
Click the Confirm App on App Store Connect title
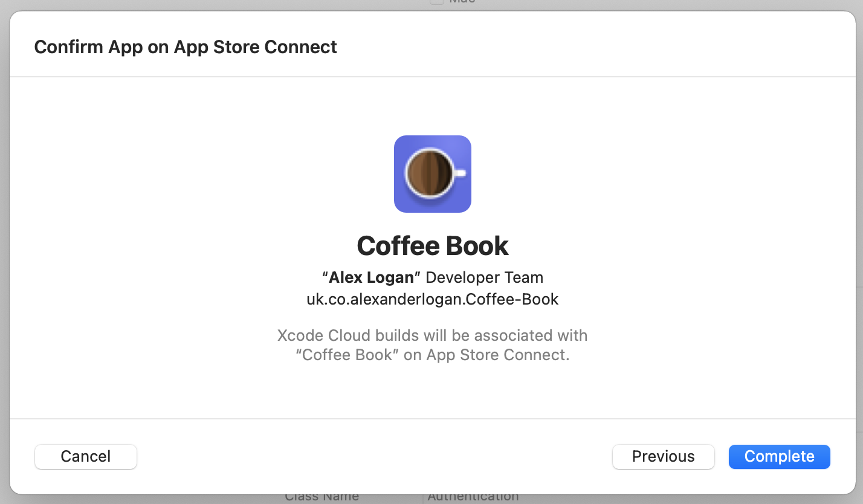point(186,47)
